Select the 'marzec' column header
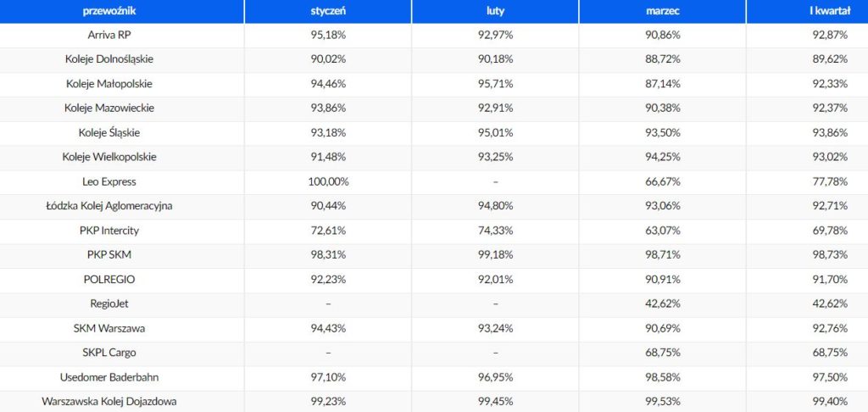This screenshot has width=868, height=412. point(663,11)
